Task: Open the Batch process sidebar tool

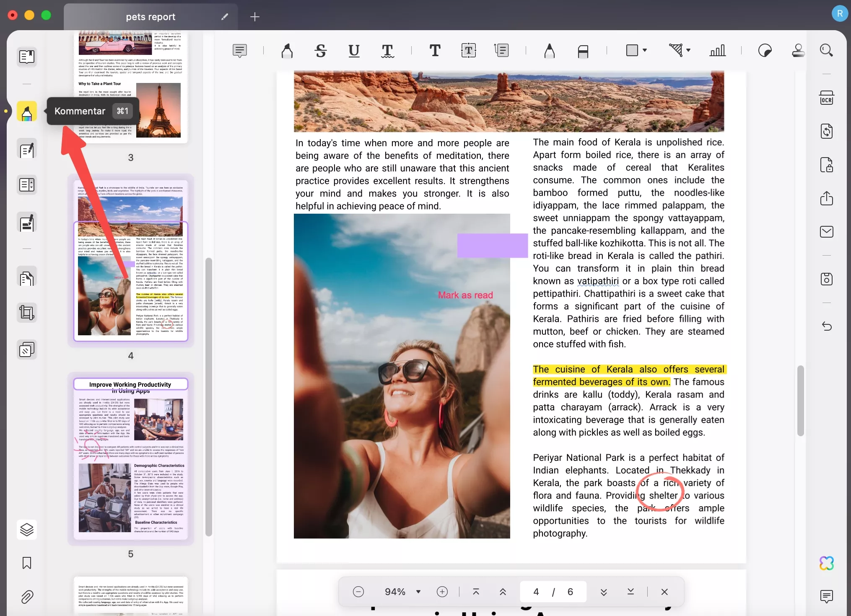Action: (x=27, y=349)
